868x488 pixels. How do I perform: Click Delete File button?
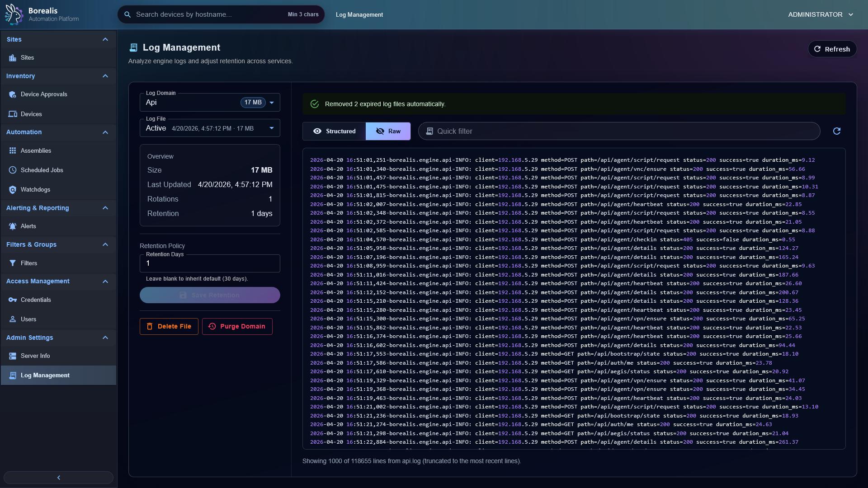coord(169,326)
